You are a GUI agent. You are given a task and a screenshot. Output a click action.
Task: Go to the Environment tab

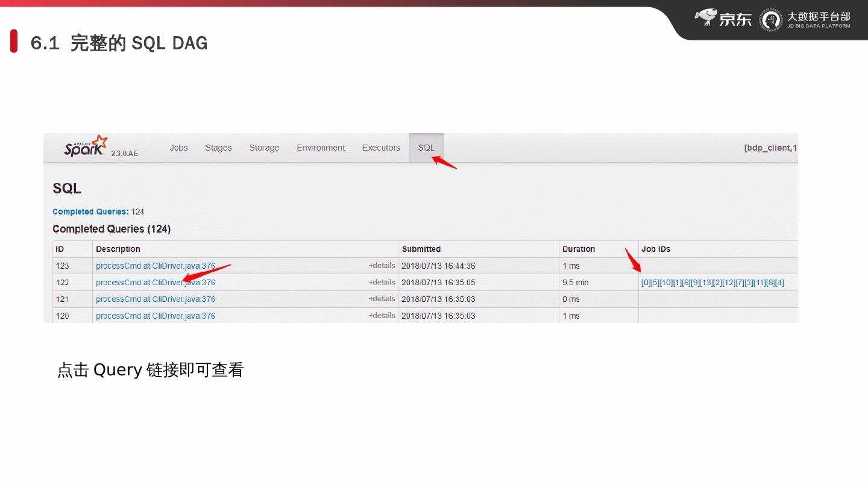321,148
